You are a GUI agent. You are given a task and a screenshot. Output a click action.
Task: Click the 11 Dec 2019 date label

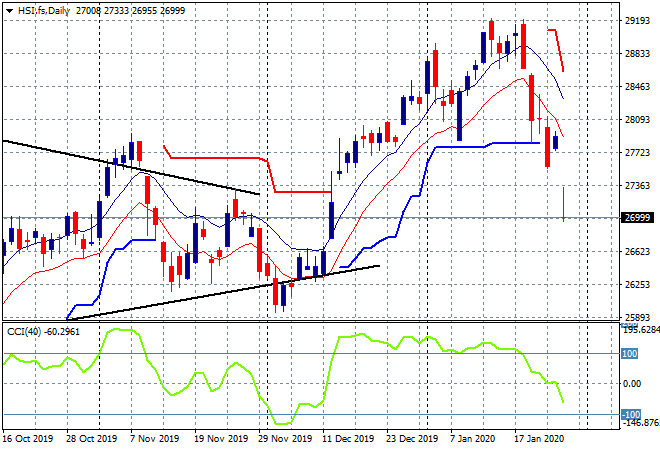tap(348, 438)
